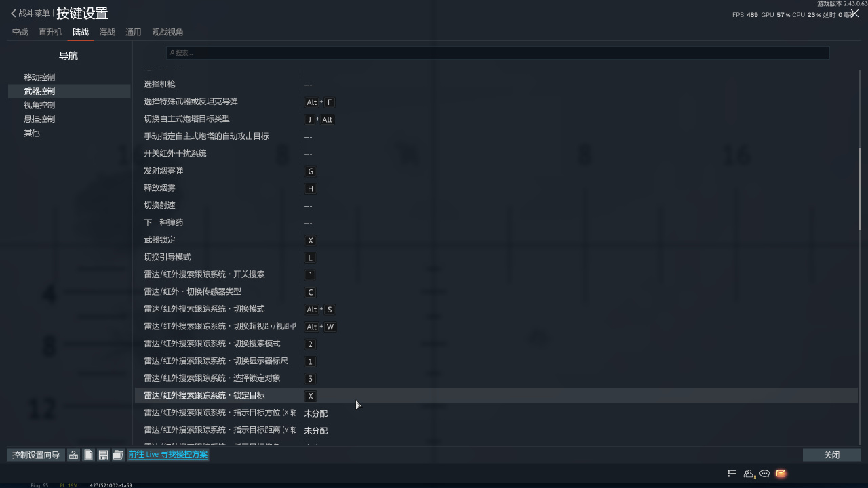Click the X key binding for 锁定目标
Screen dimensions: 868x488
[311, 396]
